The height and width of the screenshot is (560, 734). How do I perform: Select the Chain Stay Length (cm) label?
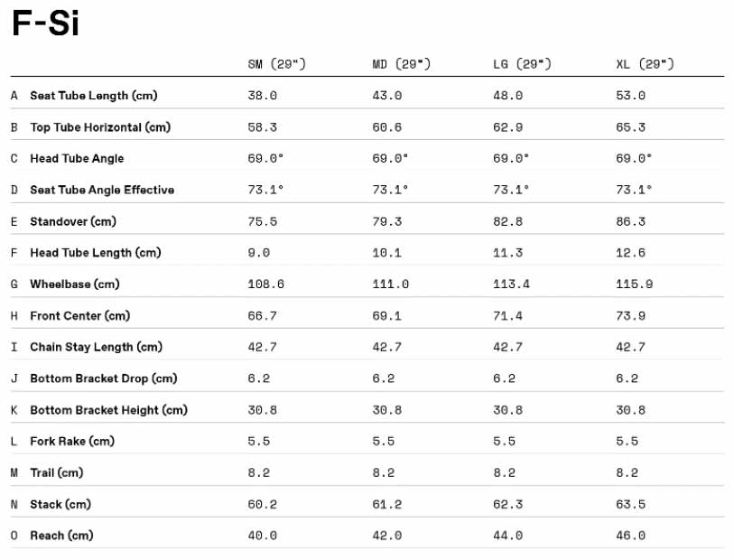point(96,347)
